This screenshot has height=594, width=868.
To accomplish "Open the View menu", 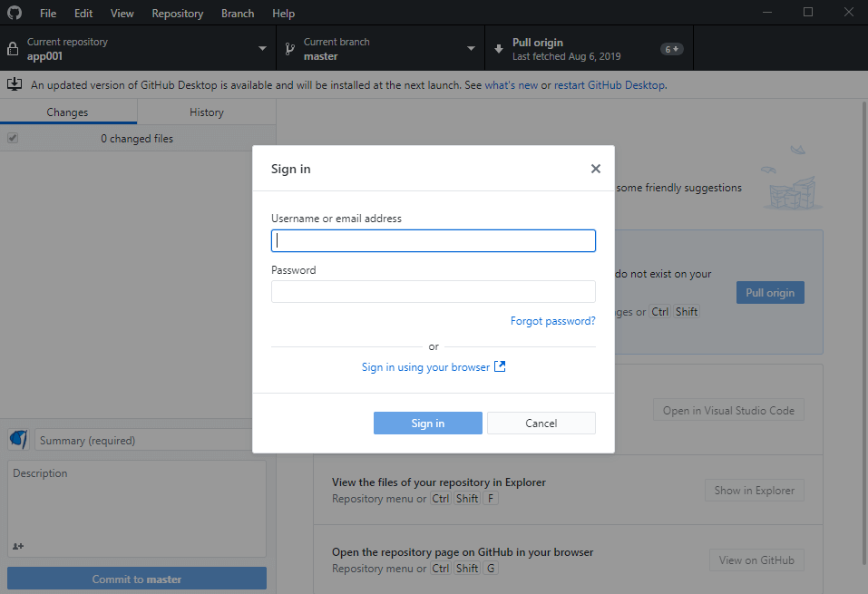I will 122,14.
